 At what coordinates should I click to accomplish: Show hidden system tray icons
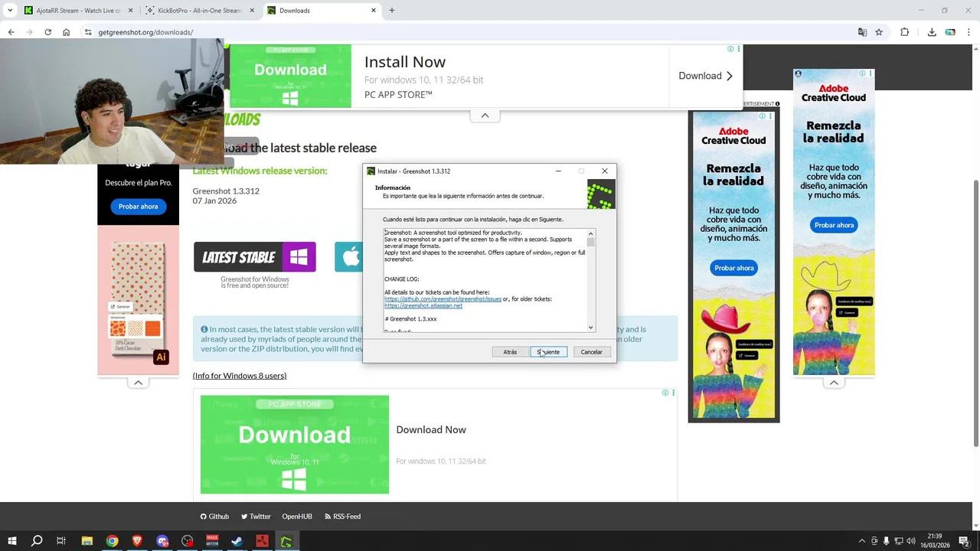tap(862, 541)
